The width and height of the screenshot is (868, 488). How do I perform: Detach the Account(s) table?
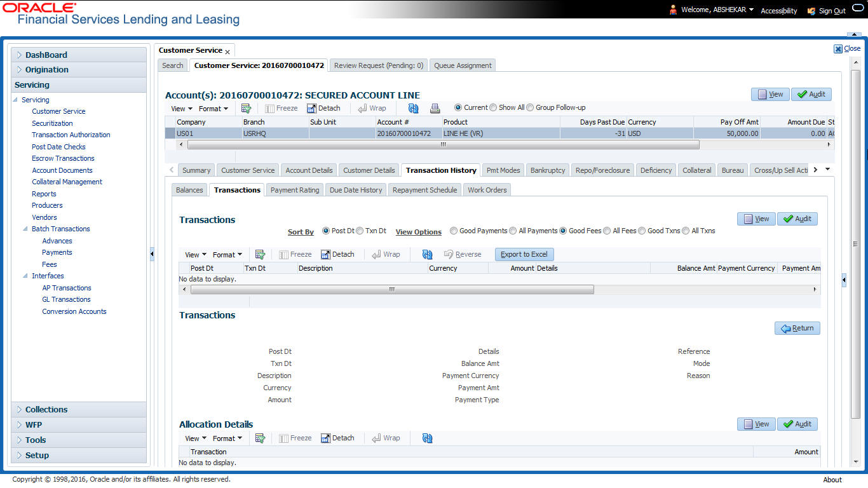point(324,108)
